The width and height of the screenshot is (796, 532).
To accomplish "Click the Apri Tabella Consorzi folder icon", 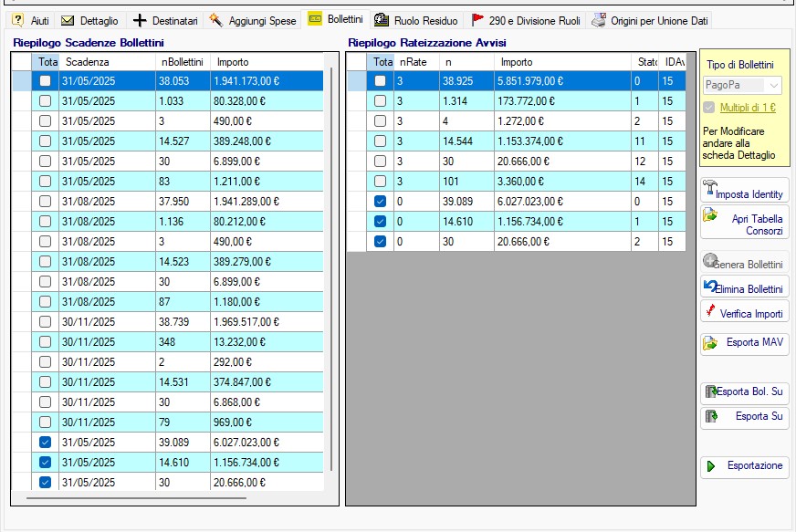I will click(x=709, y=216).
